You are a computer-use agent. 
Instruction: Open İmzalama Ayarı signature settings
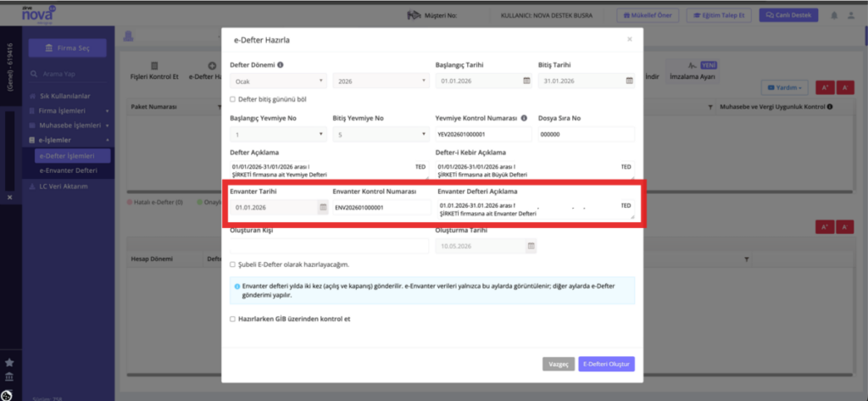(x=692, y=71)
